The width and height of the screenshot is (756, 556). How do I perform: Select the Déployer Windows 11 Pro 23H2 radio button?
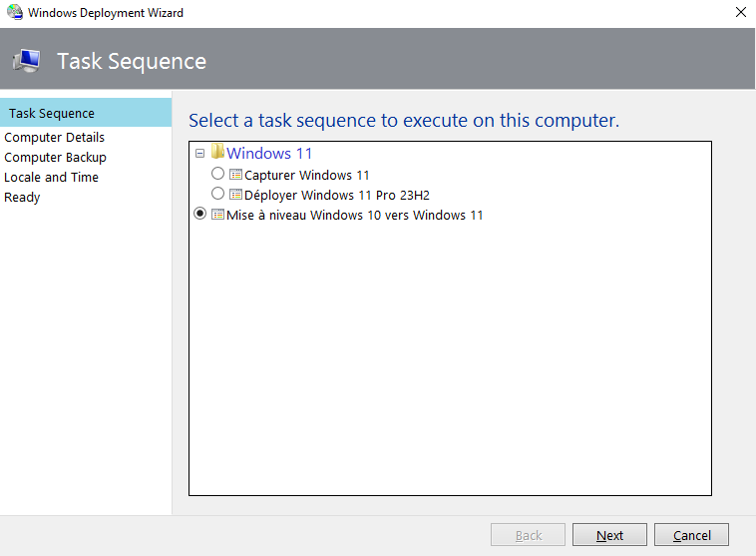tap(218, 194)
